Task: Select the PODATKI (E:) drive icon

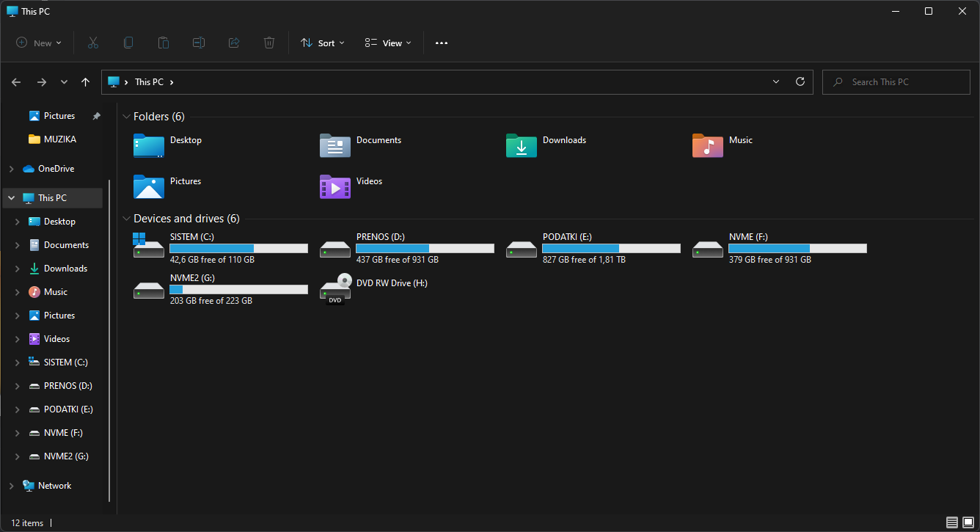Action: (x=522, y=249)
